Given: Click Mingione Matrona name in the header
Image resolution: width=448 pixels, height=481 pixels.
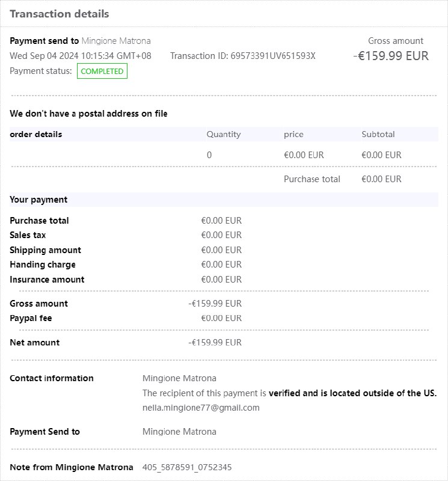Looking at the screenshot, I should click(116, 41).
